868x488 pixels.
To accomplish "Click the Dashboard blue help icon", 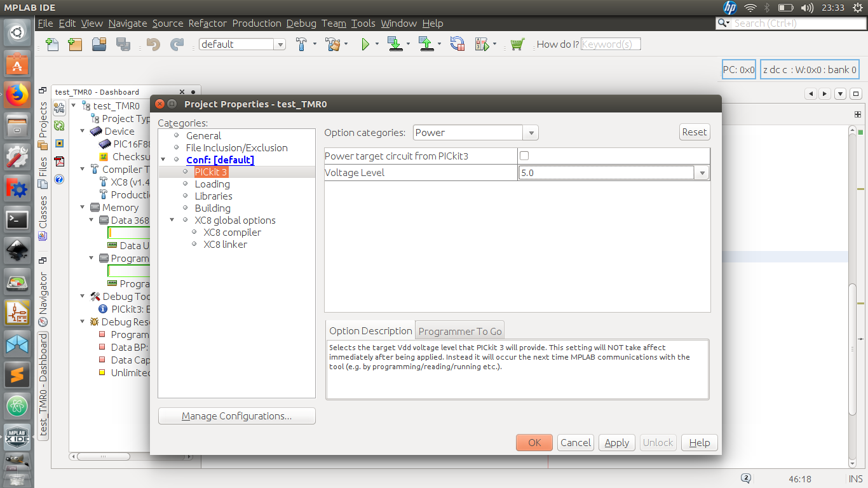I will point(59,179).
